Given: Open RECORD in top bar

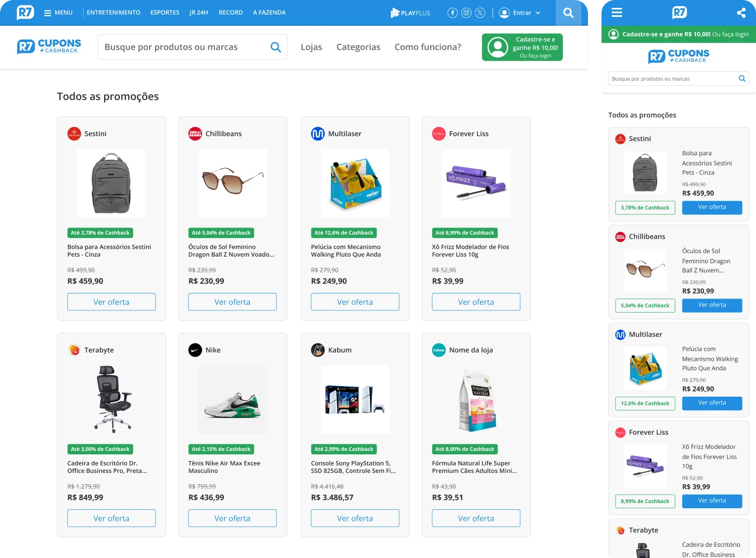Looking at the screenshot, I should coord(231,12).
